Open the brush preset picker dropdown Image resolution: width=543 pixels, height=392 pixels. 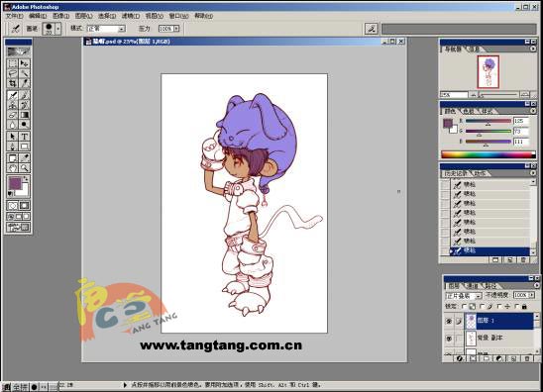pos(58,29)
